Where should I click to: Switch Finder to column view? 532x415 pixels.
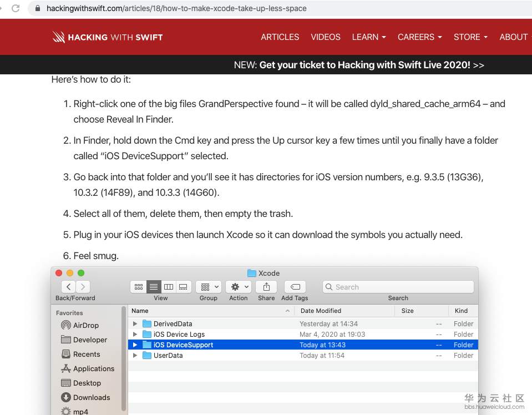coord(169,287)
